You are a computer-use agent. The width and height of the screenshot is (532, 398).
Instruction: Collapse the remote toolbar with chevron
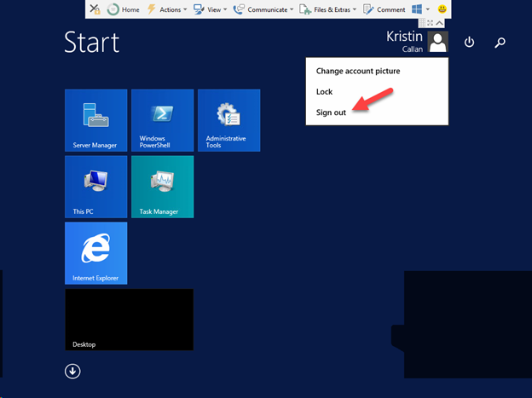439,23
